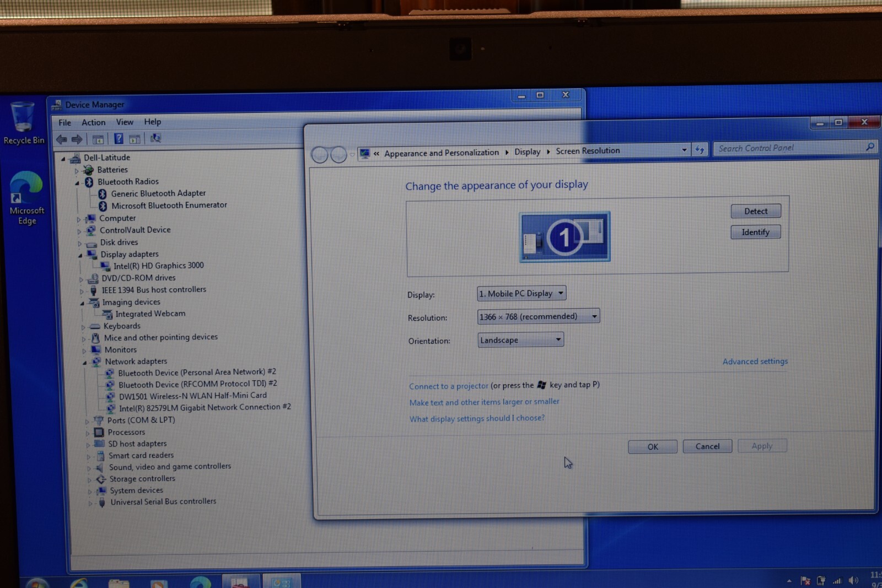The image size is (882, 588).
Task: Click the OK button
Action: pos(653,447)
